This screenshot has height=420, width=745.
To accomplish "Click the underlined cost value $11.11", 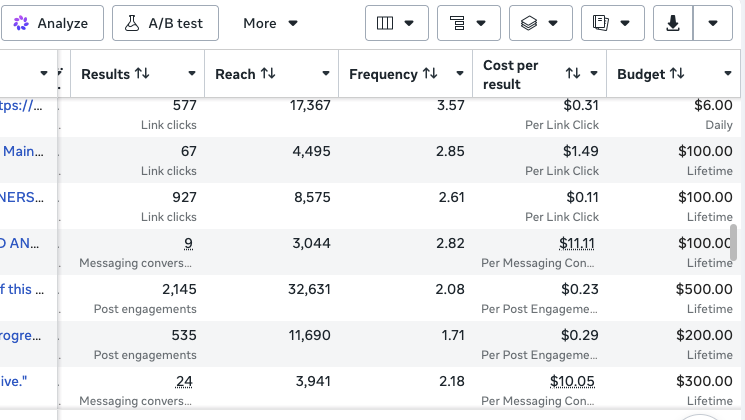I will click(577, 244).
